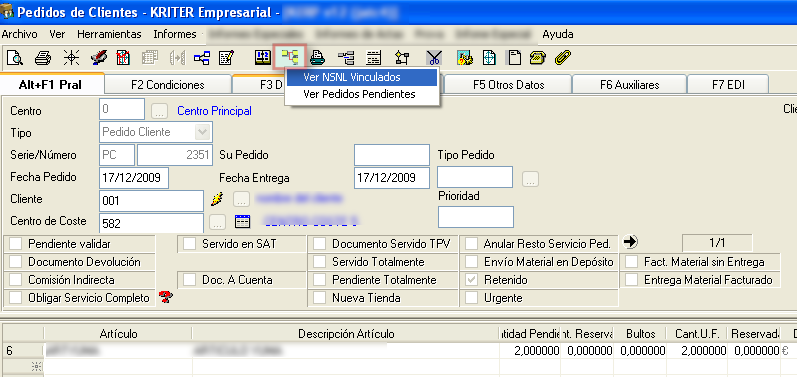The width and height of the screenshot is (797, 377).
Task: Open the Tipo Pedido Cliente dropdown
Action: coord(202,132)
